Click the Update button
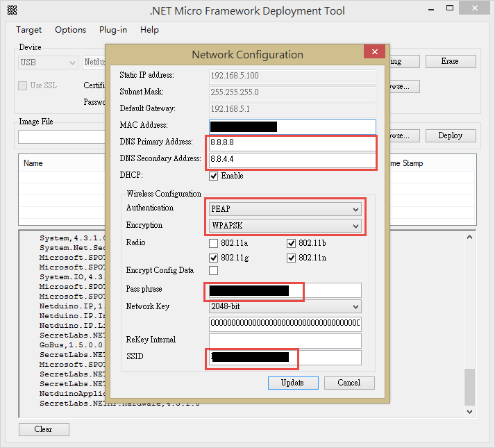Image resolution: width=495 pixels, height=448 pixels. (293, 383)
